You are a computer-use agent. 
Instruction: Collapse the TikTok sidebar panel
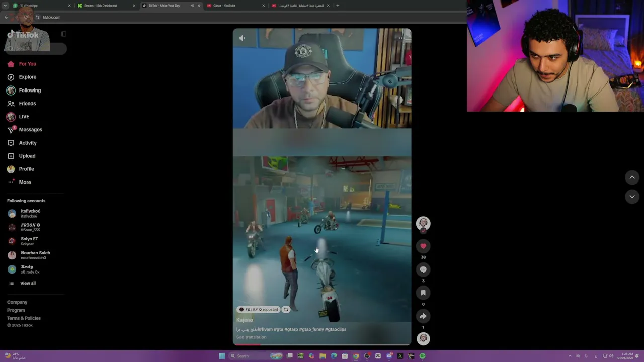point(64,34)
